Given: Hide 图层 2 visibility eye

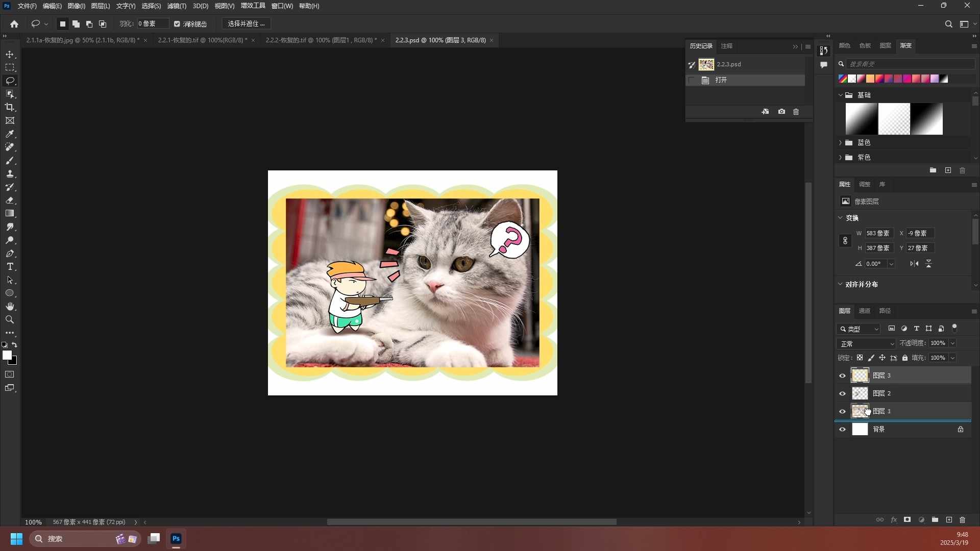Looking at the screenshot, I should 842,393.
